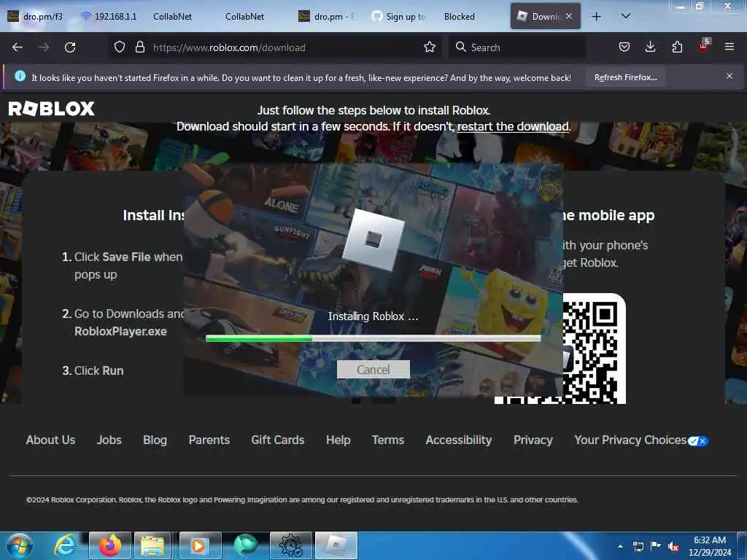The width and height of the screenshot is (747, 560).
Task: Switch to Firefox in the taskbar
Action: pos(109,545)
